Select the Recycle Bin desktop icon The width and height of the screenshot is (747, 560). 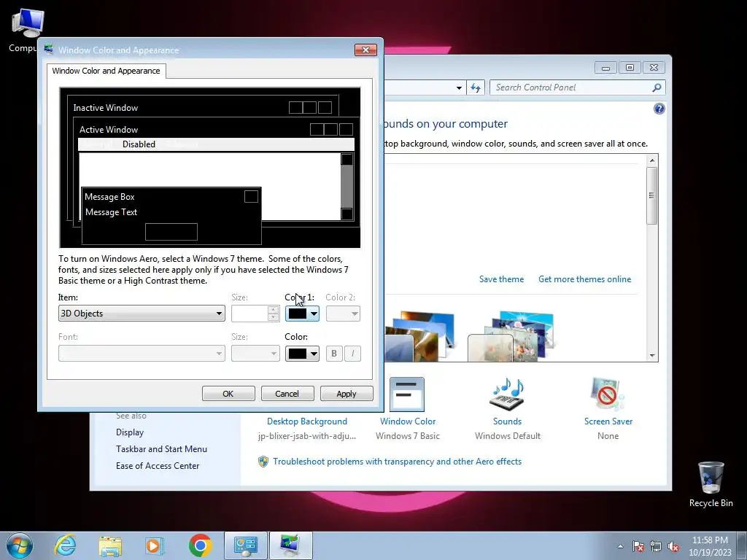[711, 484]
